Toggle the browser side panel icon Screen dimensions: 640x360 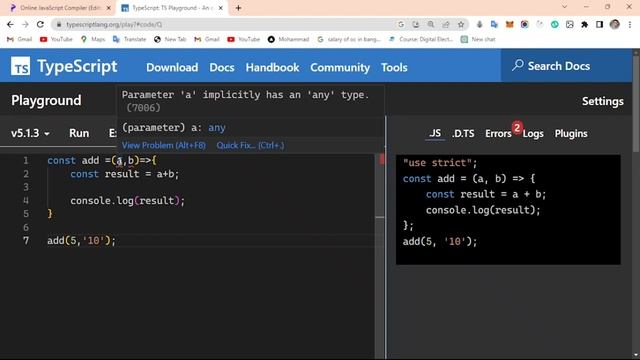point(599,24)
